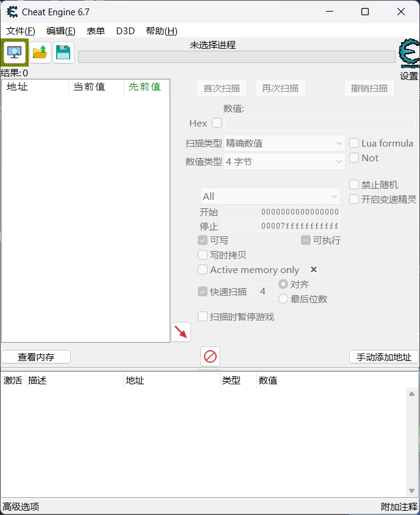Open the 表单 menu
This screenshot has height=515, width=420.
(x=95, y=31)
